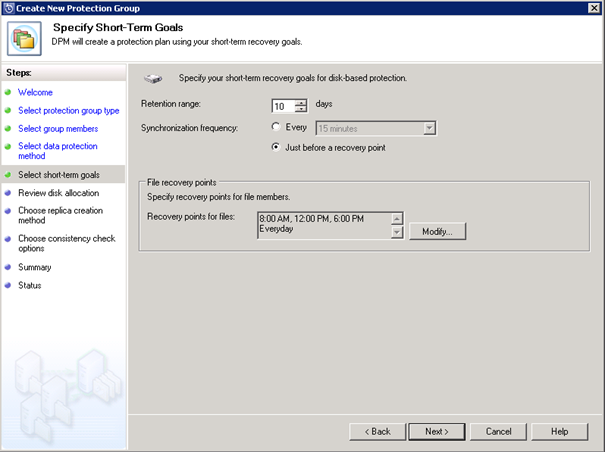Screen dimensions: 605x452
Task: Click the Retention range label
Action: tap(171, 104)
